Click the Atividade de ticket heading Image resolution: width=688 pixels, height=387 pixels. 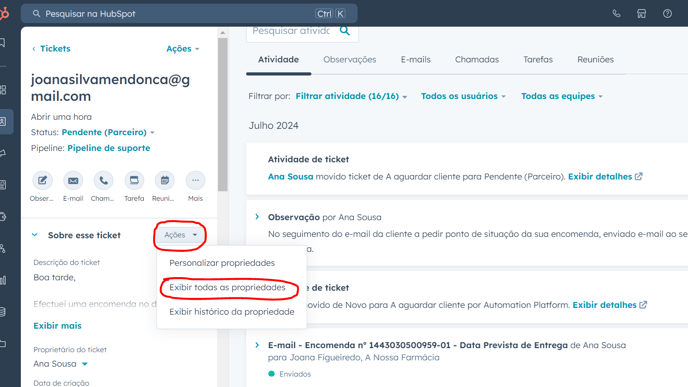[x=308, y=159]
